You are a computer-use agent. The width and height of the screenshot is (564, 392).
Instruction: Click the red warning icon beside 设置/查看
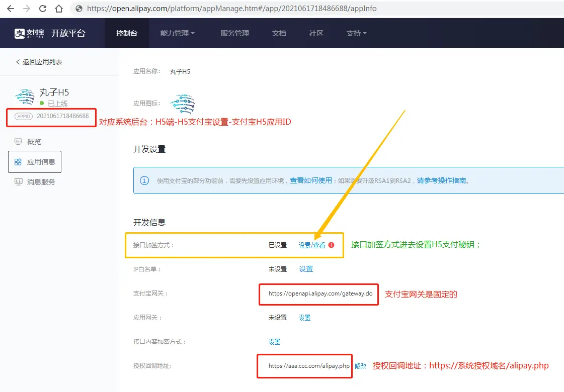pos(331,245)
